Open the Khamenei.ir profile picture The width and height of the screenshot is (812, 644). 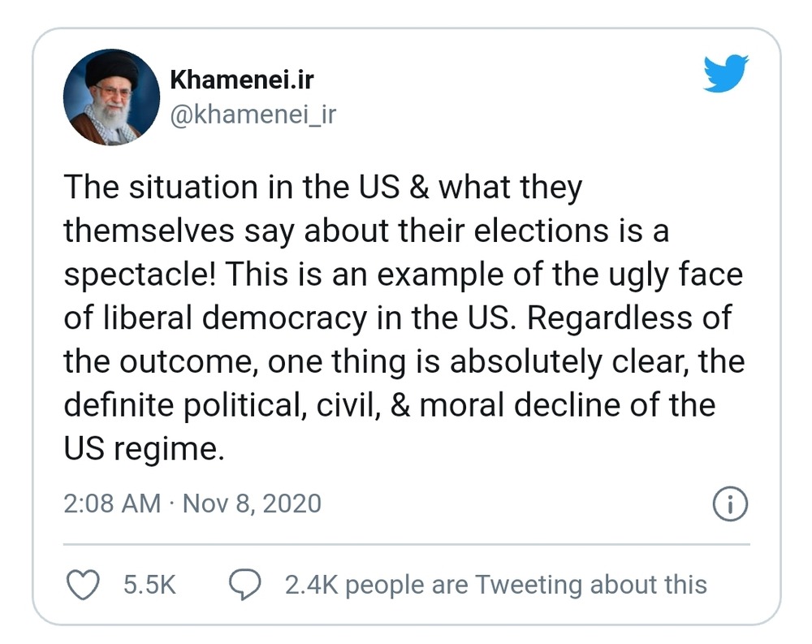[x=101, y=97]
